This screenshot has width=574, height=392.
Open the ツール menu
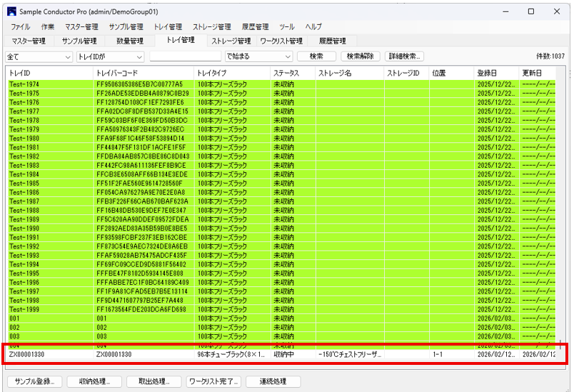pos(286,26)
